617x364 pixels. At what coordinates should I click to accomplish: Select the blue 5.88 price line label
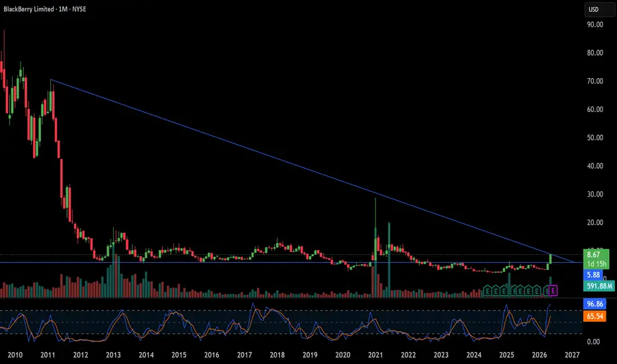point(593,275)
